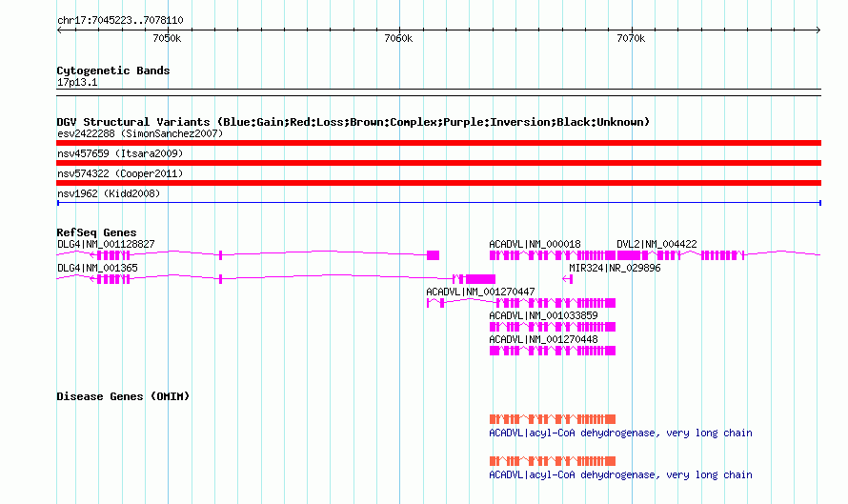Screen dimensions: 848x504
Task: Open the DVL2|NM_004422 gene label
Action: coord(656,244)
